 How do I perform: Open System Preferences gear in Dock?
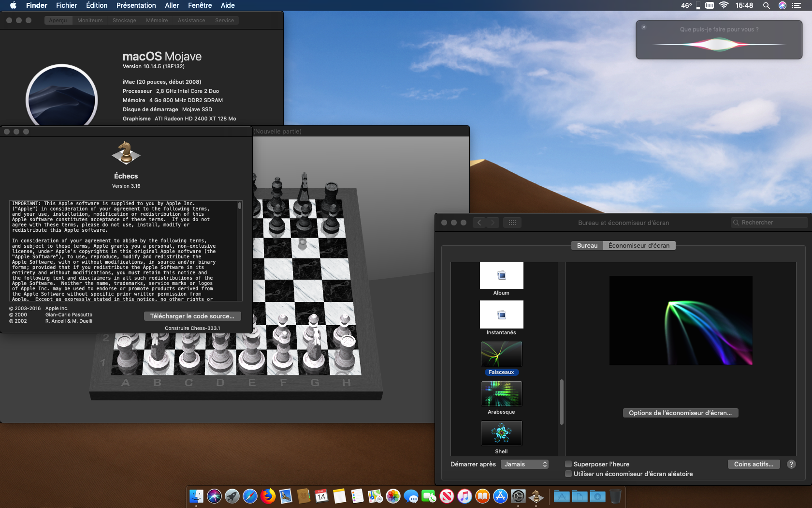coord(518,496)
